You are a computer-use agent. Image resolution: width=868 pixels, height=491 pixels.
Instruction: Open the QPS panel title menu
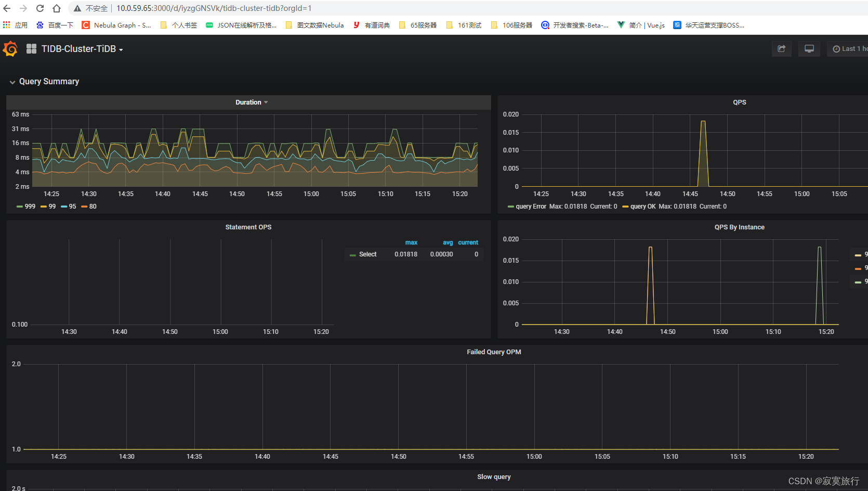point(739,102)
